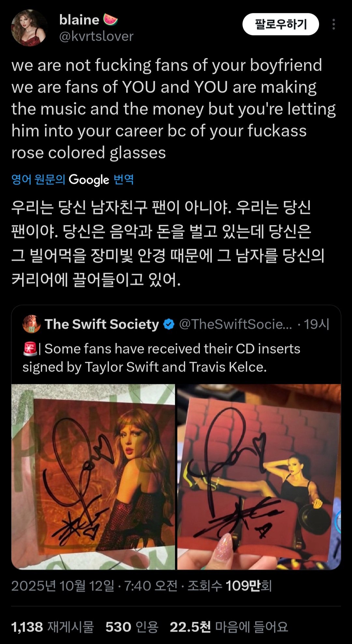Tap the blue verified badge
352x644 pixels.
(169, 324)
